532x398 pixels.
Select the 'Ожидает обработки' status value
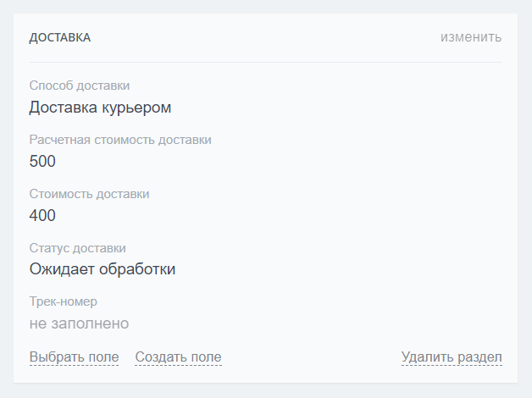click(103, 269)
